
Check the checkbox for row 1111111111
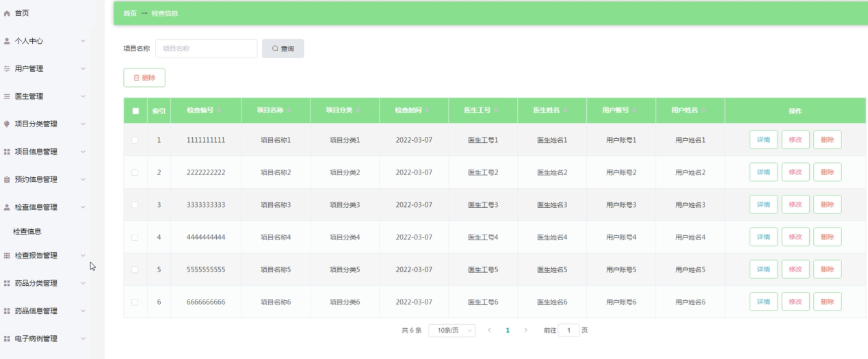click(x=135, y=140)
